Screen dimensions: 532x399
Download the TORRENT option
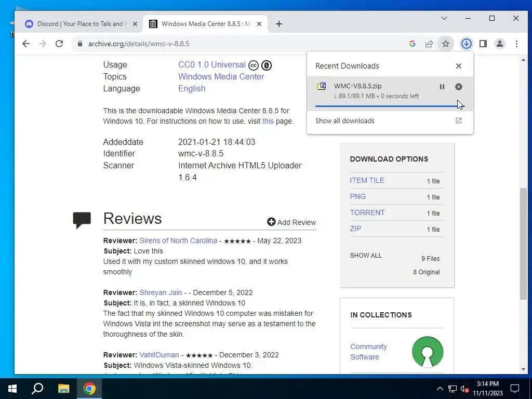pyautogui.click(x=367, y=212)
